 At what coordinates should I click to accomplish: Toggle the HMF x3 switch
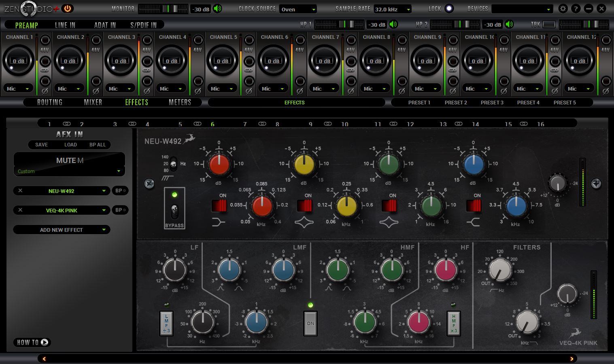tap(454, 323)
